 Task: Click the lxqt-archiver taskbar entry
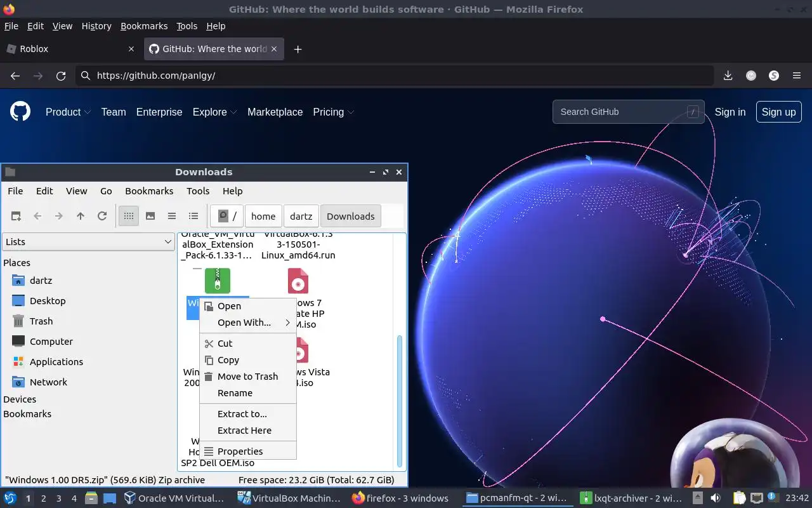coord(632,498)
